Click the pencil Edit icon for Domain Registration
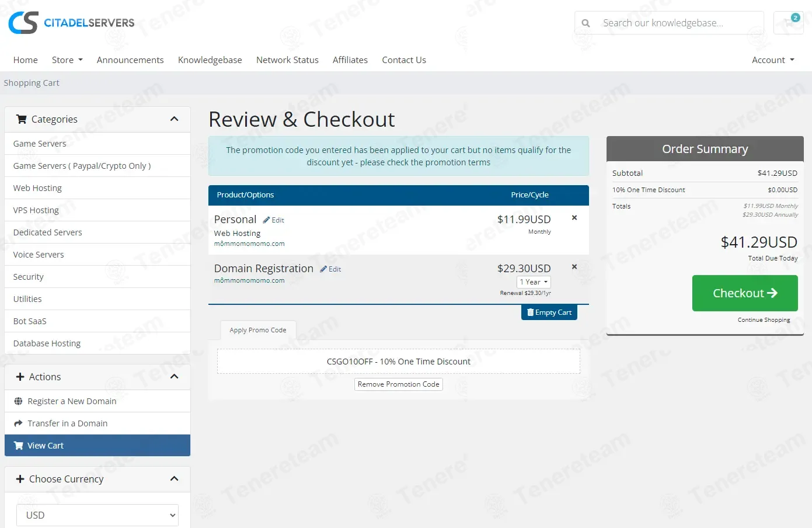The width and height of the screenshot is (812, 528). tap(323, 269)
